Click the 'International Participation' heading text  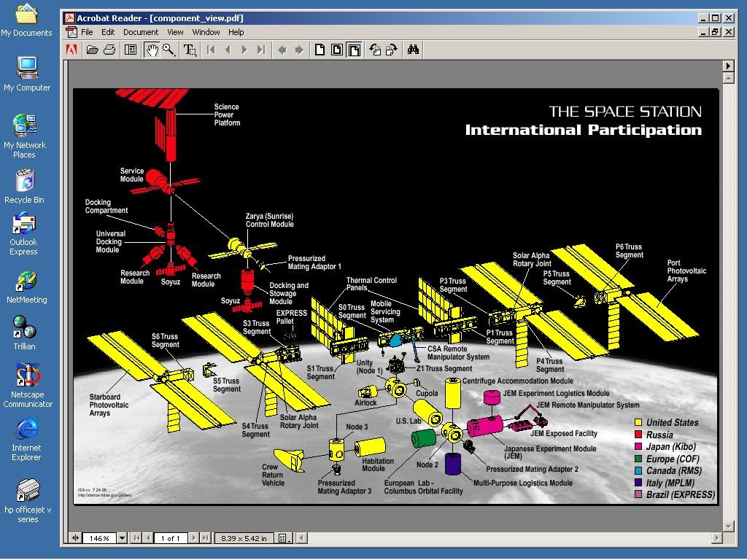pyautogui.click(x=583, y=130)
